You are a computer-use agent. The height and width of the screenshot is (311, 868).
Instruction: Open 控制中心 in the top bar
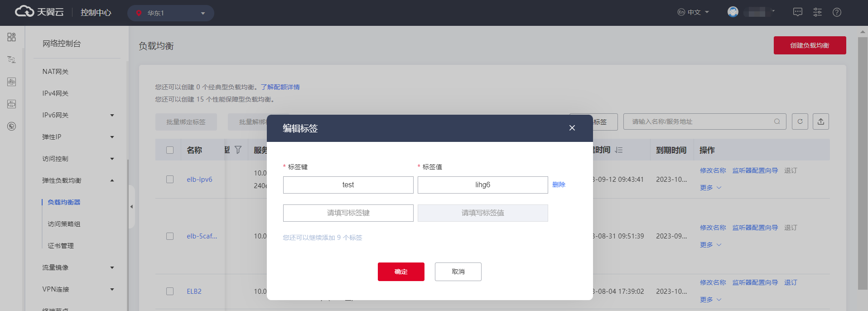pyautogui.click(x=96, y=13)
